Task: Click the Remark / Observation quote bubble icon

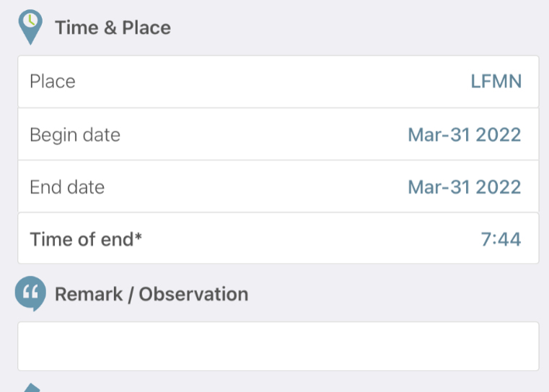Action: (x=30, y=293)
